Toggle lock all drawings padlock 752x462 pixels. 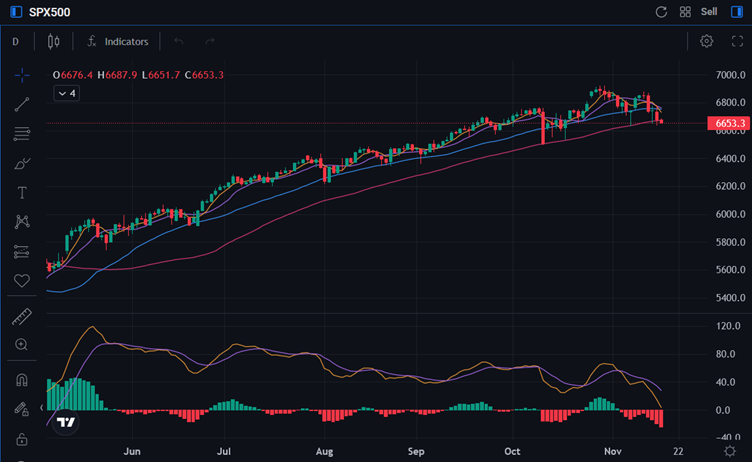click(22, 438)
